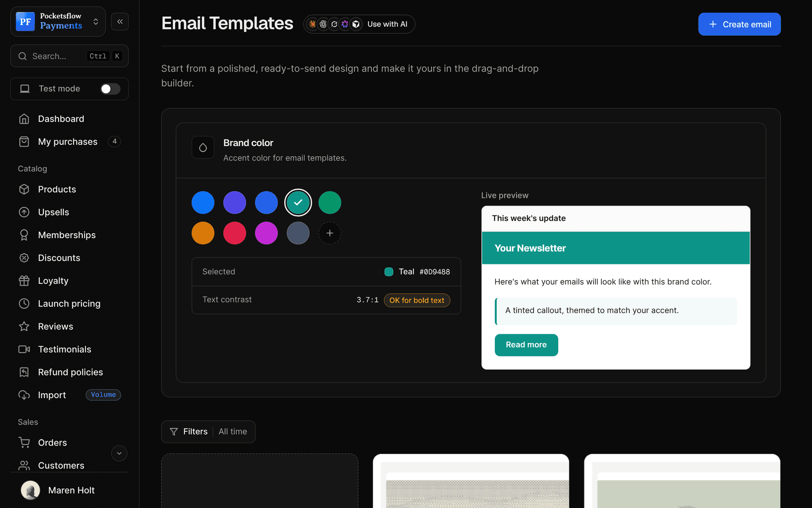Screen dimensions: 812x508
Task: Click the Loyalty gift icon
Action: [x=24, y=281]
